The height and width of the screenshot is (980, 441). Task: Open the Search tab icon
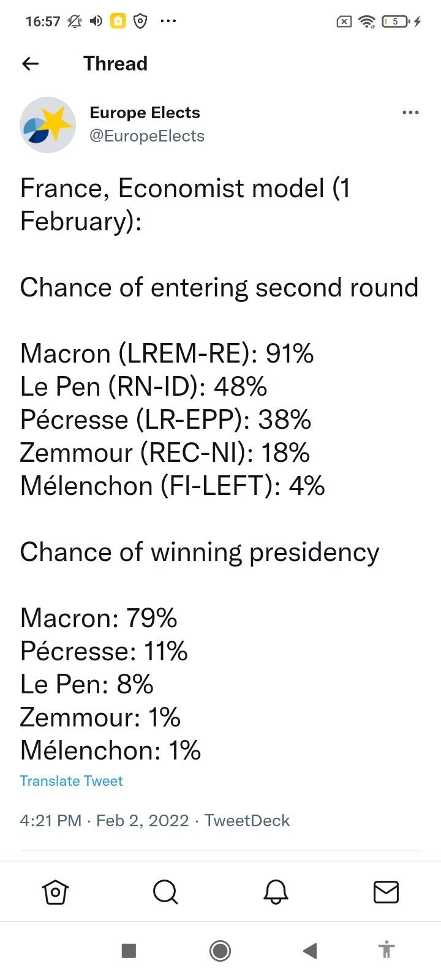(165, 892)
